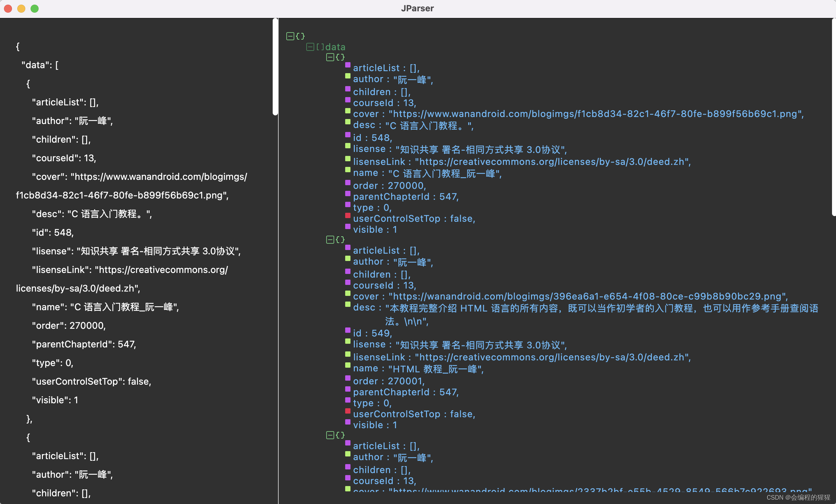Click purple marker beside id : 548
Viewport: 836px width, 504px height.
[x=348, y=135]
